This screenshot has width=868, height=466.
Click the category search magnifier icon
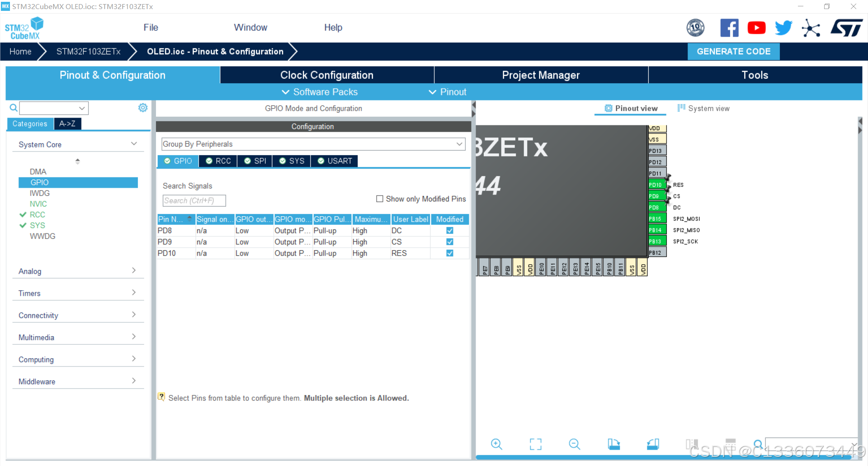pos(14,108)
